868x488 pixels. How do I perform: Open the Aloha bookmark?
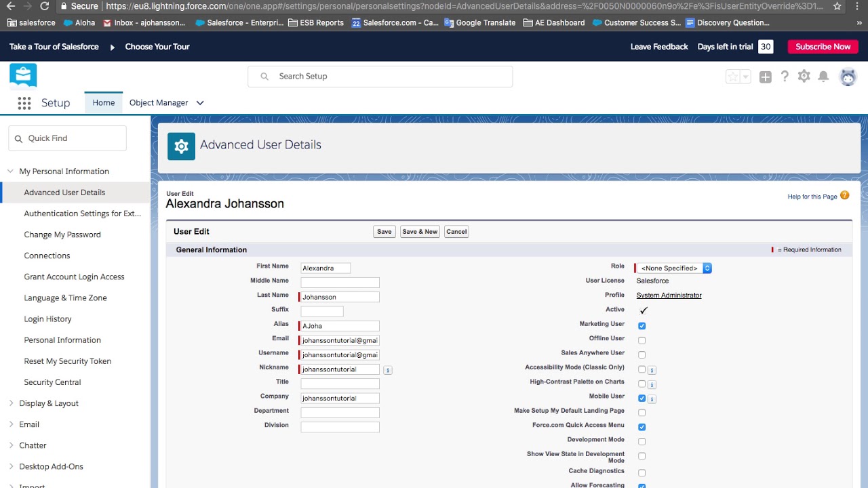[79, 22]
